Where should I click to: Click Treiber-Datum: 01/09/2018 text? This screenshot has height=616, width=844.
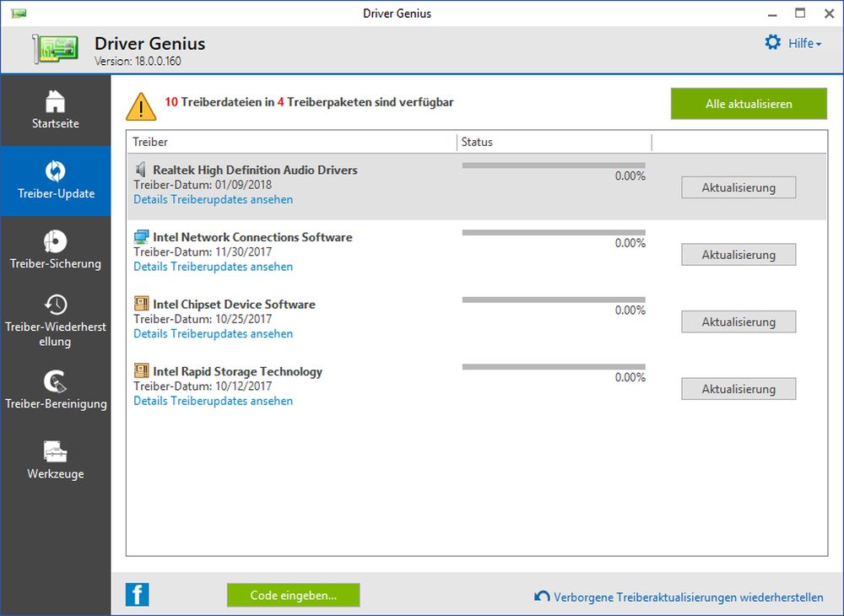[x=203, y=185]
